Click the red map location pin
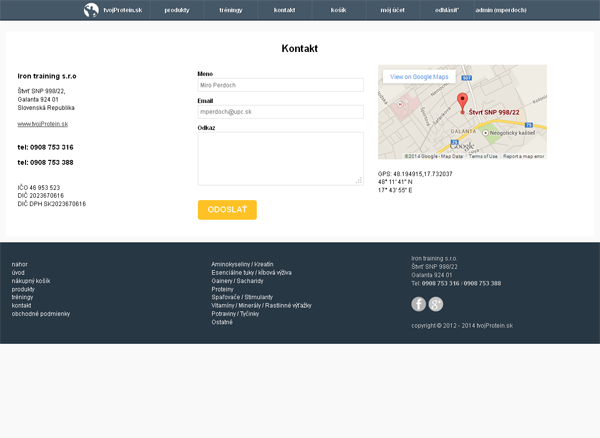Viewport: 600px width, 438px height. 462,100
